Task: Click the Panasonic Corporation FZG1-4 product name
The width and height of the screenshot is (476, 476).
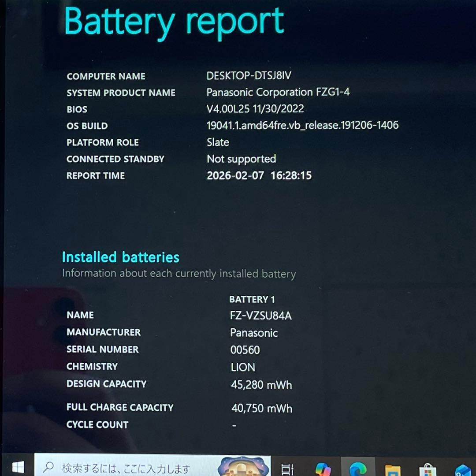Action: point(278,93)
